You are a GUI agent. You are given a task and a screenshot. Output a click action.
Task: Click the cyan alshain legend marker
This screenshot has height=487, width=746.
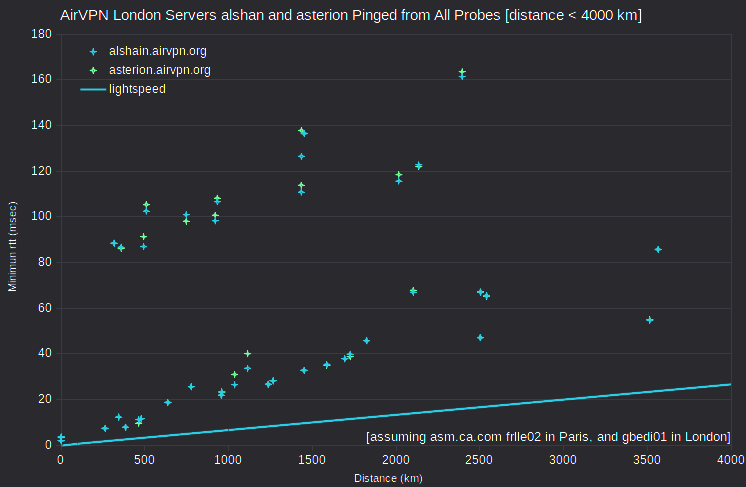coord(93,51)
